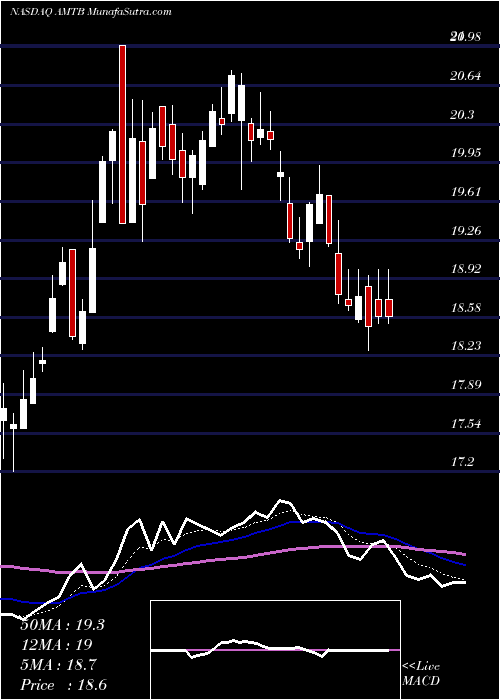Click the 18.23 price axis label

click(x=466, y=346)
